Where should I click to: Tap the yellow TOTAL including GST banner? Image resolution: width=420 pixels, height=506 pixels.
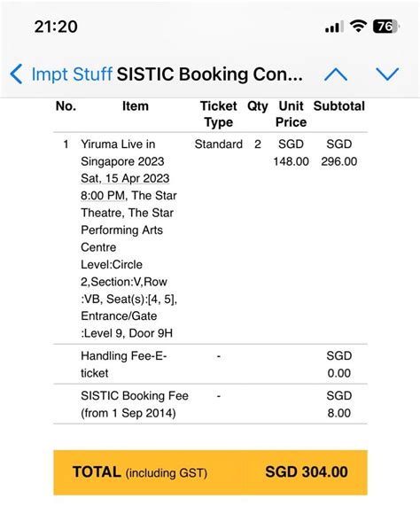(x=210, y=472)
